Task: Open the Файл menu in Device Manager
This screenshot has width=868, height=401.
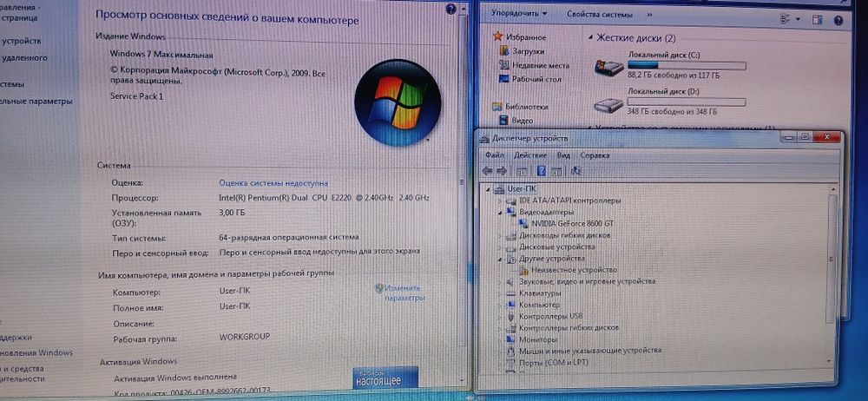Action: [494, 155]
